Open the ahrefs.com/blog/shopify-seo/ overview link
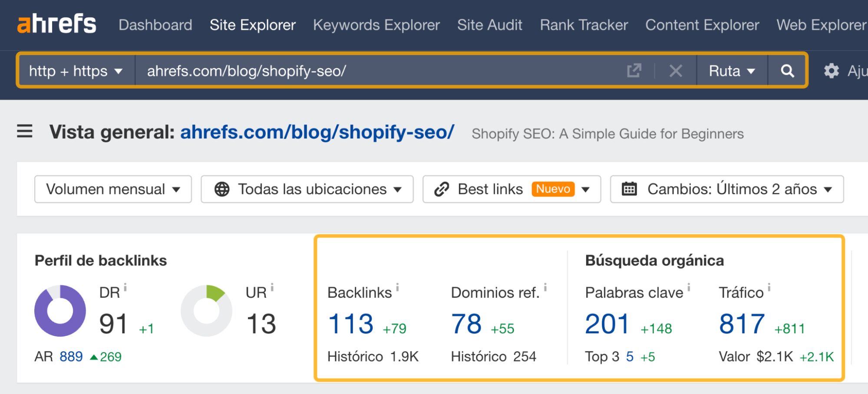 317,131
